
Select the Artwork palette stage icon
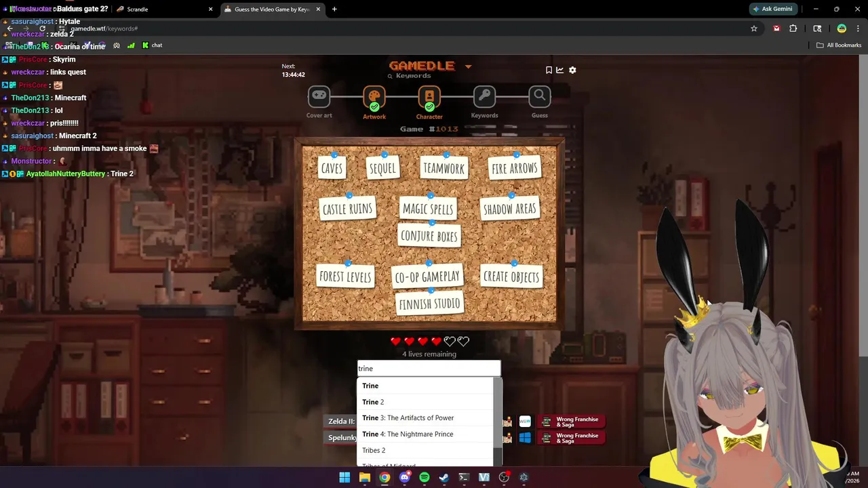coord(374,97)
